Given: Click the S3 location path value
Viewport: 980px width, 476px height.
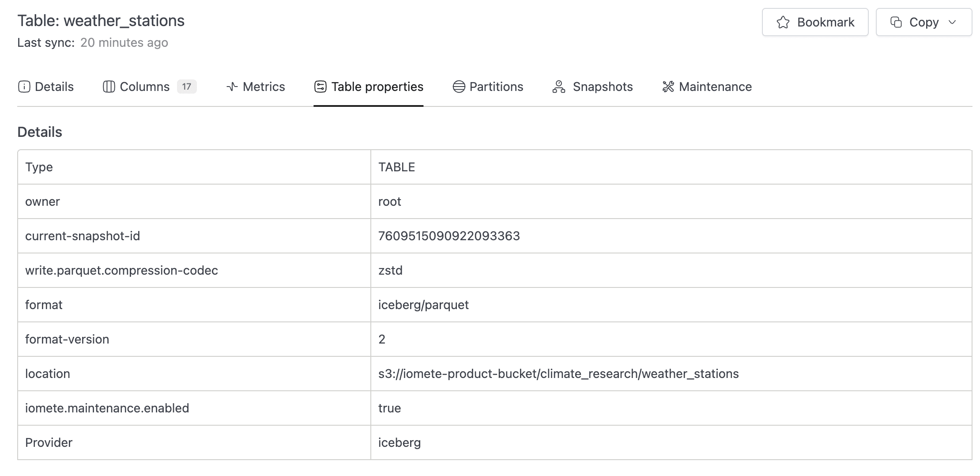Looking at the screenshot, I should (x=558, y=374).
